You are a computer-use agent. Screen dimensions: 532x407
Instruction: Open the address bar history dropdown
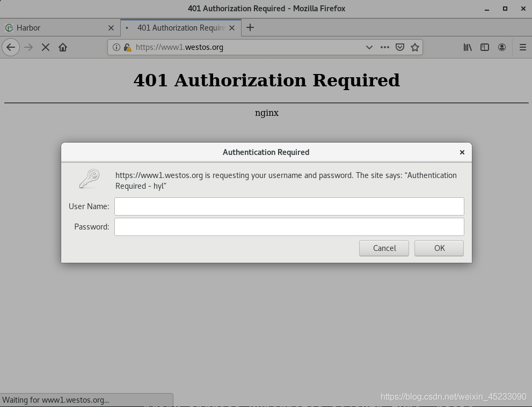tap(369, 47)
